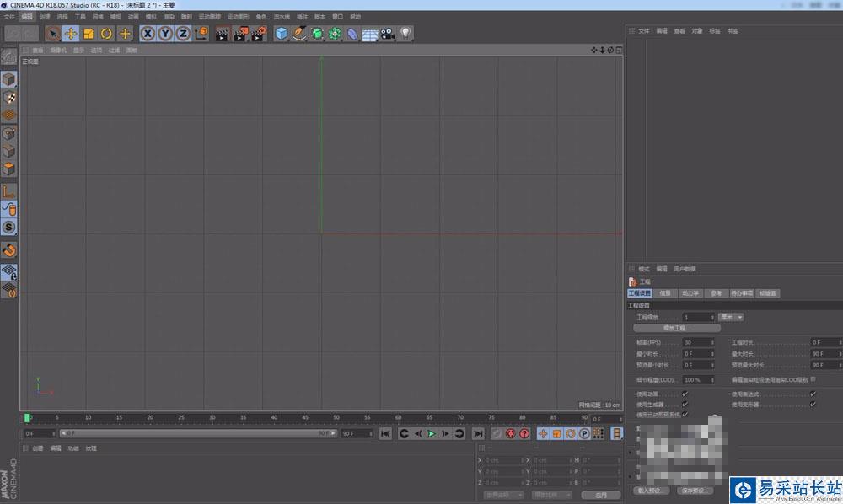Jump to the animation start
Screen dimensions: 843x504
point(385,433)
